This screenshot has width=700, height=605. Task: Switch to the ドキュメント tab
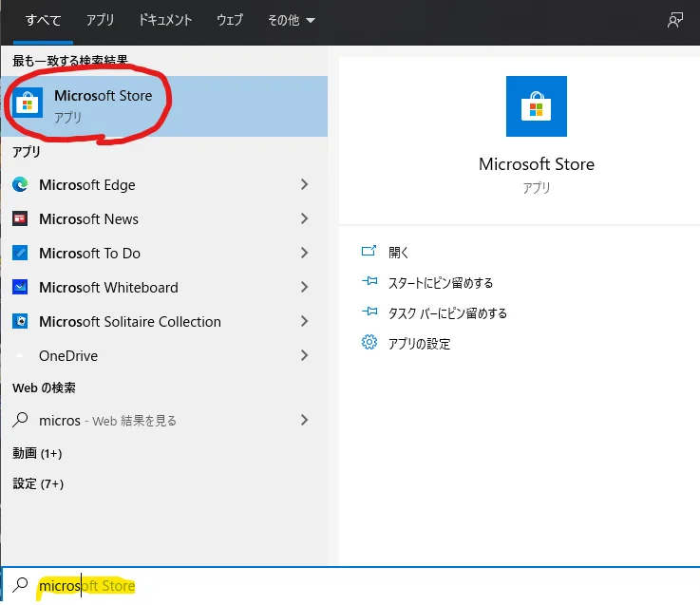(165, 20)
